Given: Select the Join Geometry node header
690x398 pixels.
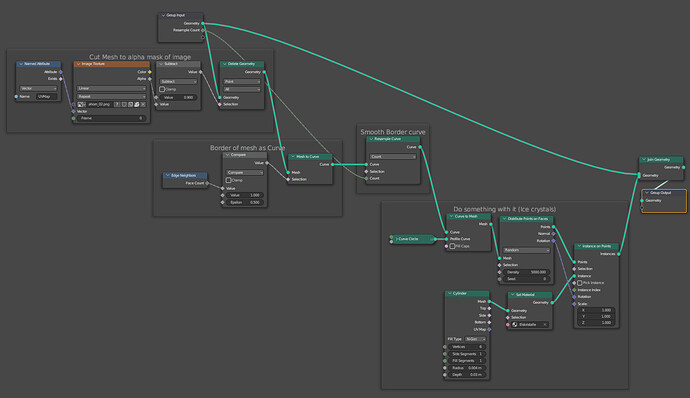Looking at the screenshot, I should pos(661,159).
